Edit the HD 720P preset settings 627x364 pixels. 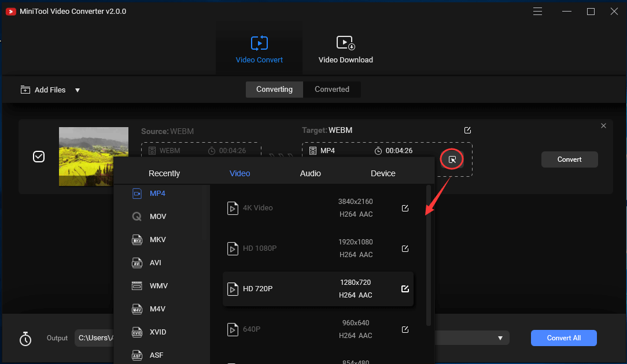pyautogui.click(x=405, y=289)
